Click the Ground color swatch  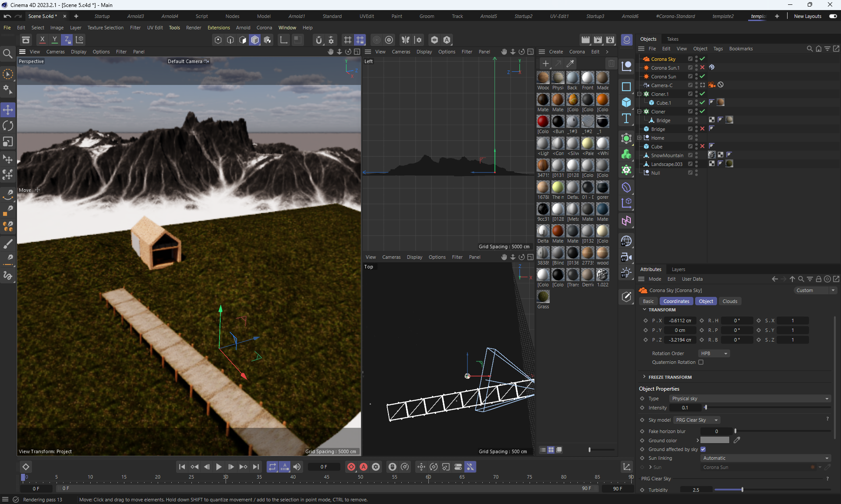[714, 441]
